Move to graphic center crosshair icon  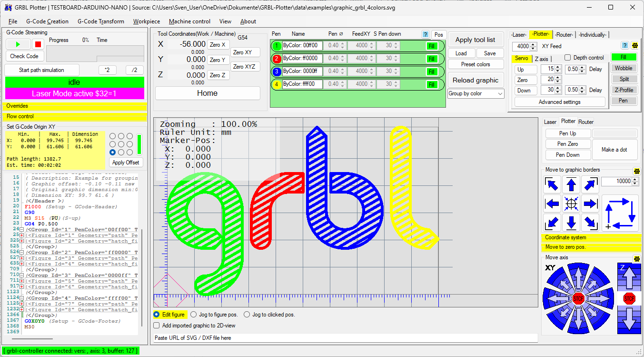pyautogui.click(x=571, y=204)
